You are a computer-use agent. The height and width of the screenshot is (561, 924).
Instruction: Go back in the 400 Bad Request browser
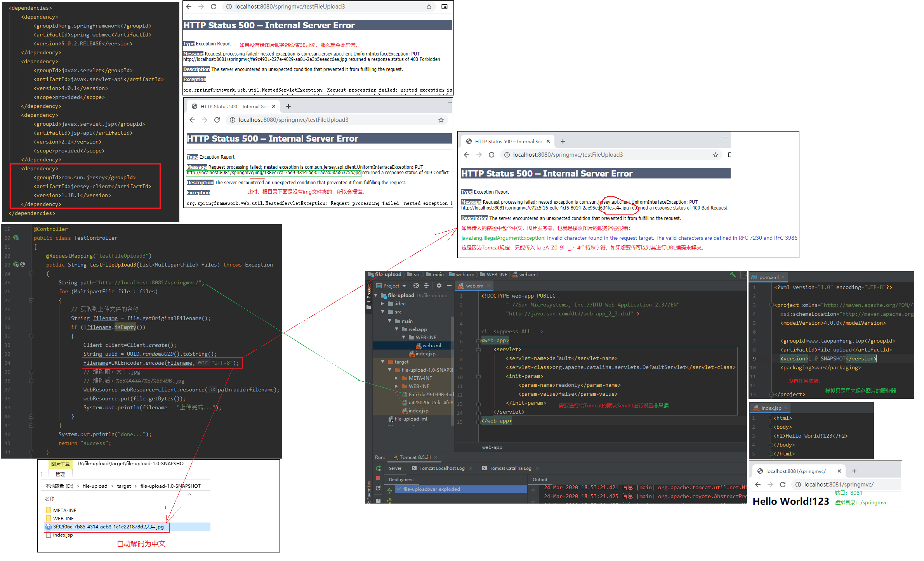pos(467,155)
